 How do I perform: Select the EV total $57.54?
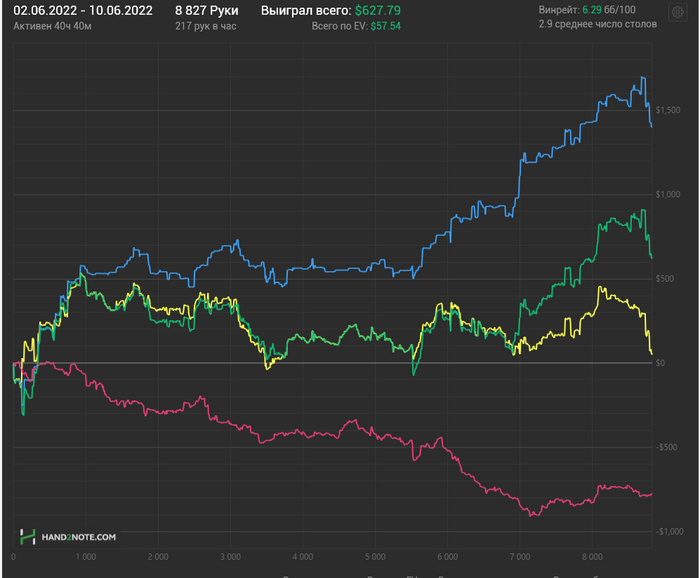386,26
